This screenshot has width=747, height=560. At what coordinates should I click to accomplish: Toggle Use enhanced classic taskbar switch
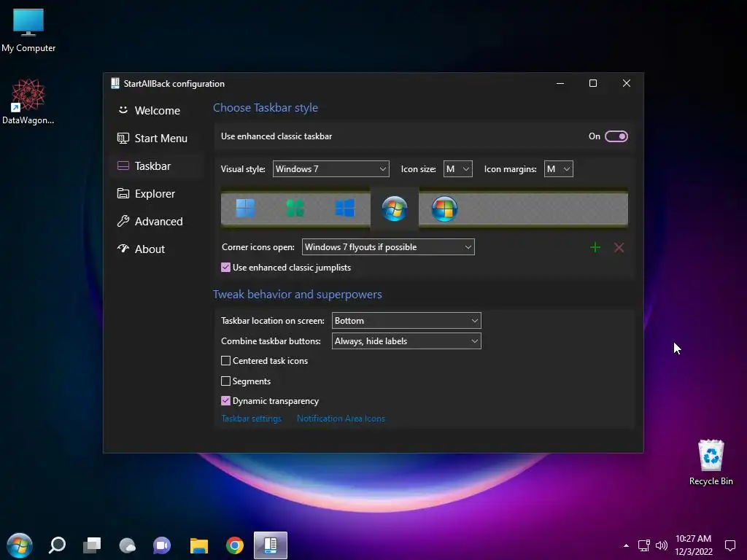[616, 136]
